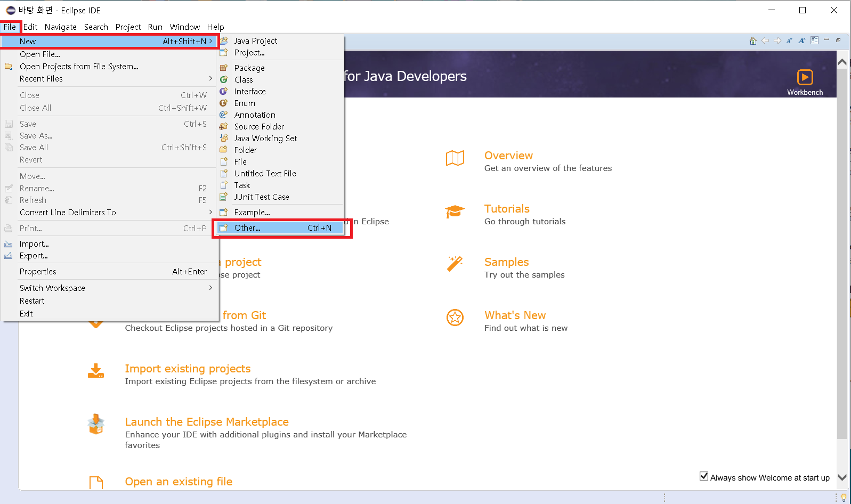This screenshot has width=851, height=504.
Task: Click the Tutorials graduation cap icon
Action: point(455,212)
